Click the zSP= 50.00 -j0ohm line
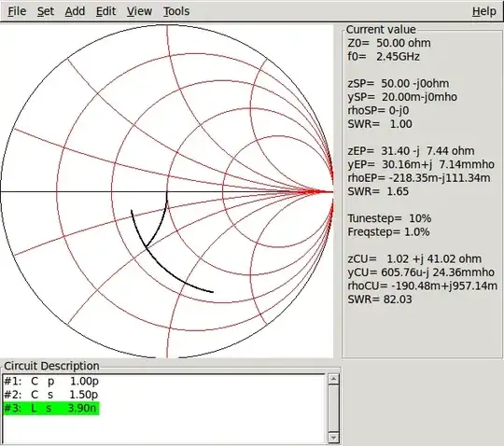Screen dimensions: 504x446 (399, 84)
